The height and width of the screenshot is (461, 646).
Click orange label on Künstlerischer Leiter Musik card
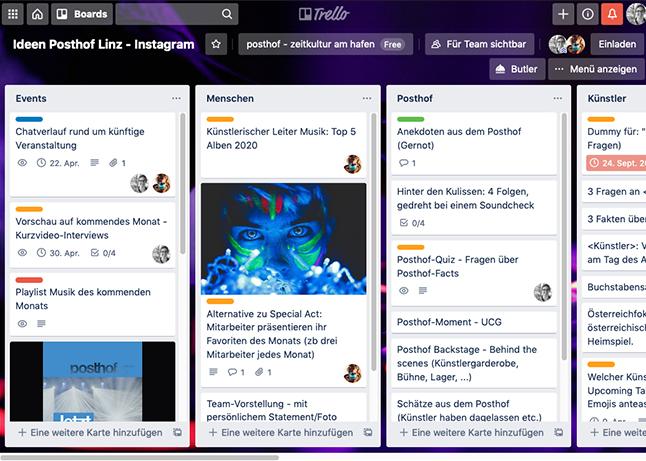(220, 119)
